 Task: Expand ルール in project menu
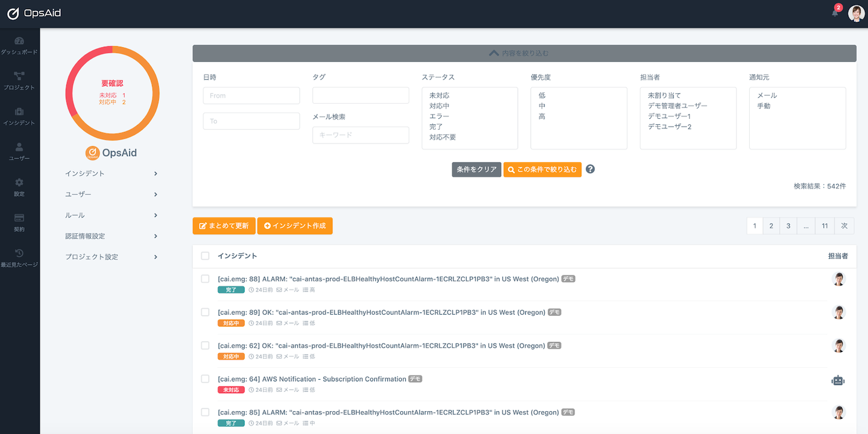tap(112, 215)
